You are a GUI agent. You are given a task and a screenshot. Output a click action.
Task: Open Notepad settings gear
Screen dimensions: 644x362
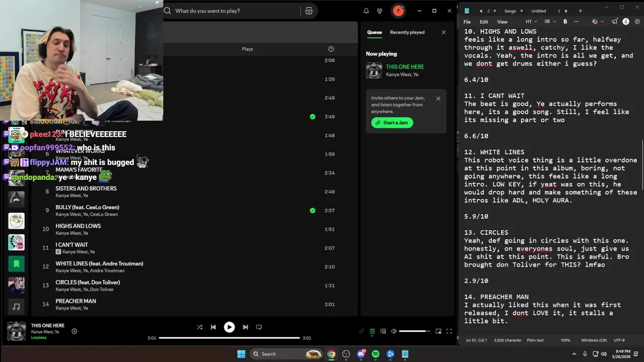637,22
